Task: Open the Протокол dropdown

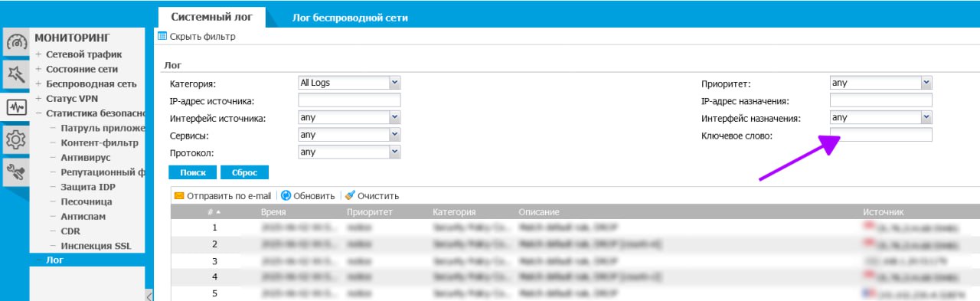Action: tap(349, 152)
